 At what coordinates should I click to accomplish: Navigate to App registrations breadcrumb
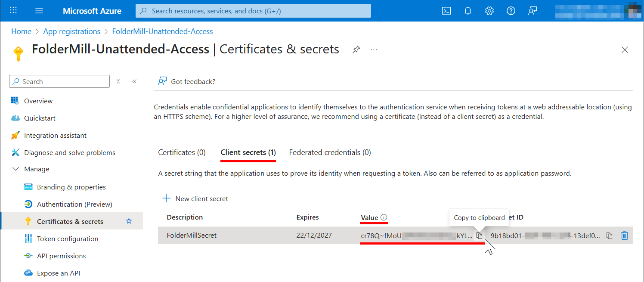coord(71,31)
